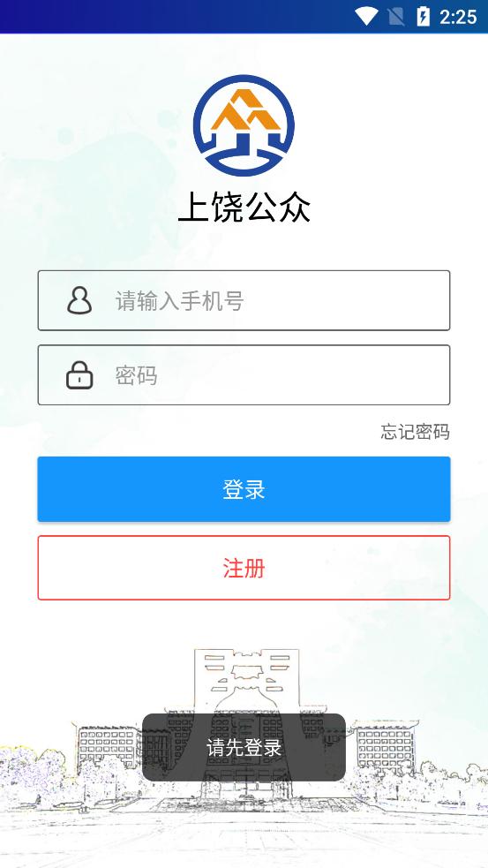Tap the user silhouette icon in phone field
This screenshot has height=868, width=488.
coord(79,300)
